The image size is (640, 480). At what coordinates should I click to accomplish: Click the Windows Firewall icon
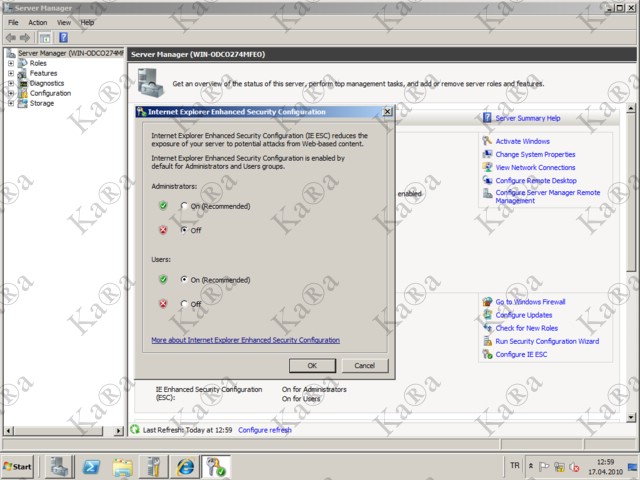[x=487, y=302]
